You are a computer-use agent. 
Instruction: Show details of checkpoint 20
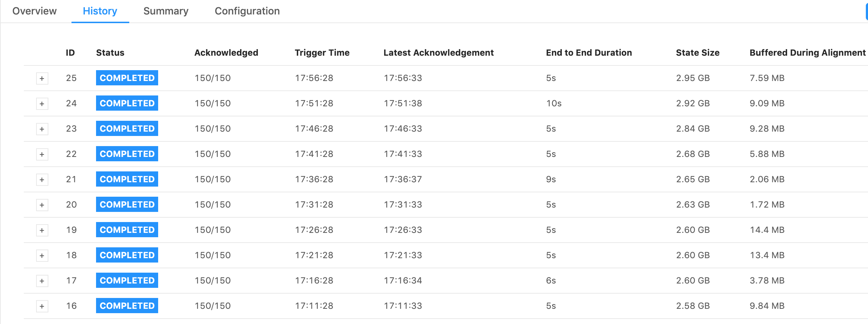tap(42, 205)
